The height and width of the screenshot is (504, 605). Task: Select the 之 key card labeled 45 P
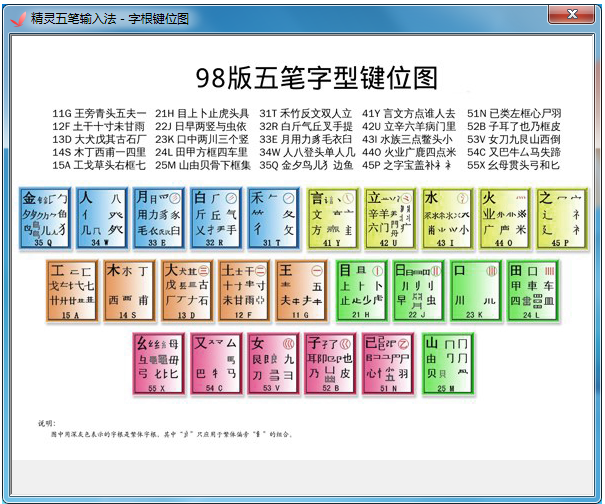[563, 219]
